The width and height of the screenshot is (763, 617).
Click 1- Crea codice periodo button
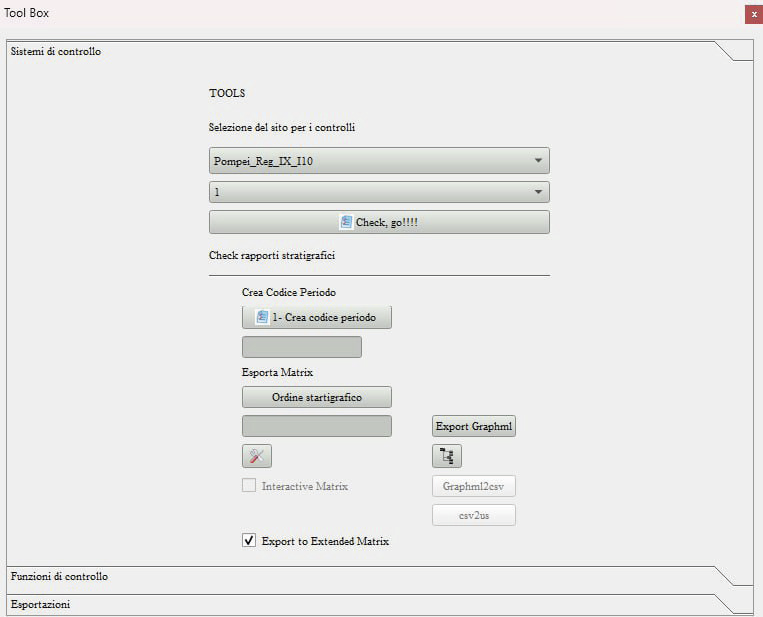click(x=317, y=317)
